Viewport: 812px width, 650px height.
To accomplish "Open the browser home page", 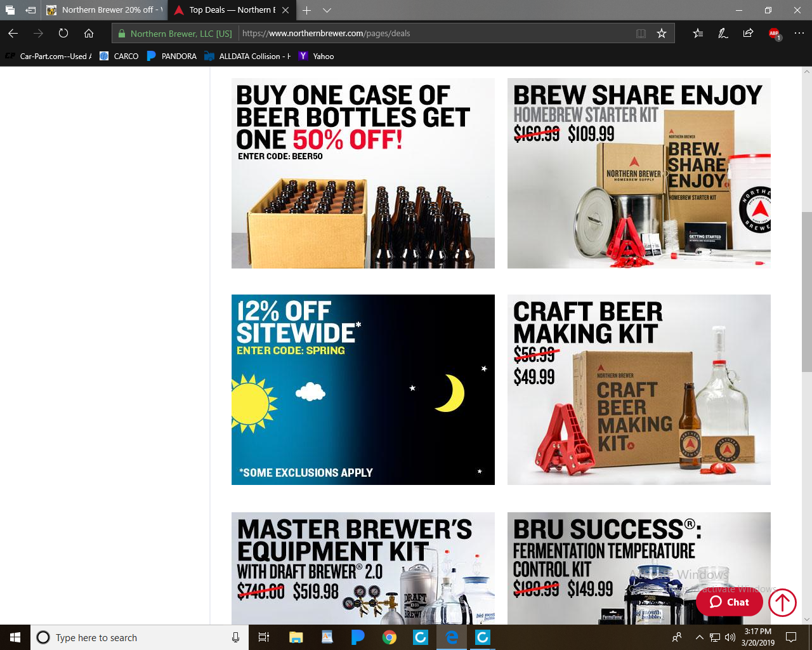I will click(x=89, y=34).
